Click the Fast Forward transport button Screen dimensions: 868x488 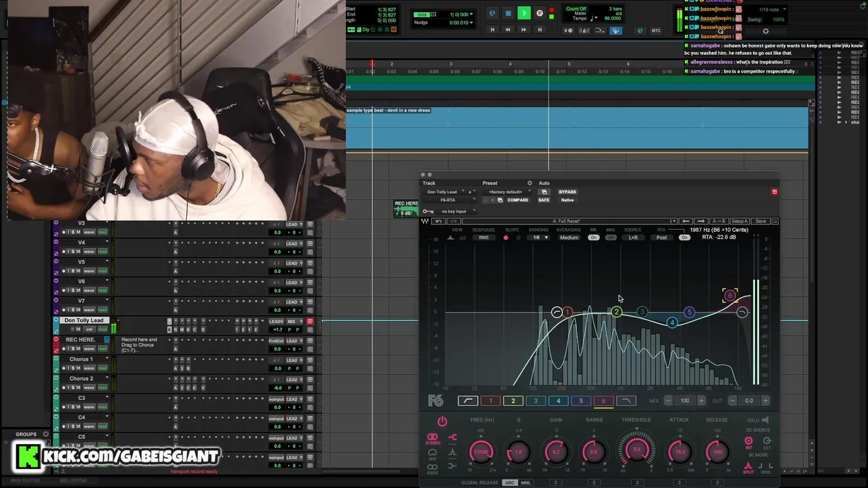point(523,30)
